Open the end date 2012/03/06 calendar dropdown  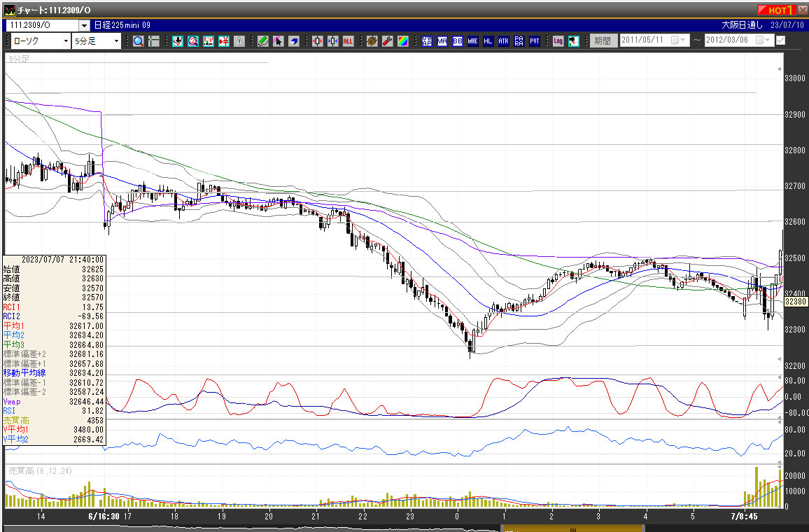[x=763, y=40]
